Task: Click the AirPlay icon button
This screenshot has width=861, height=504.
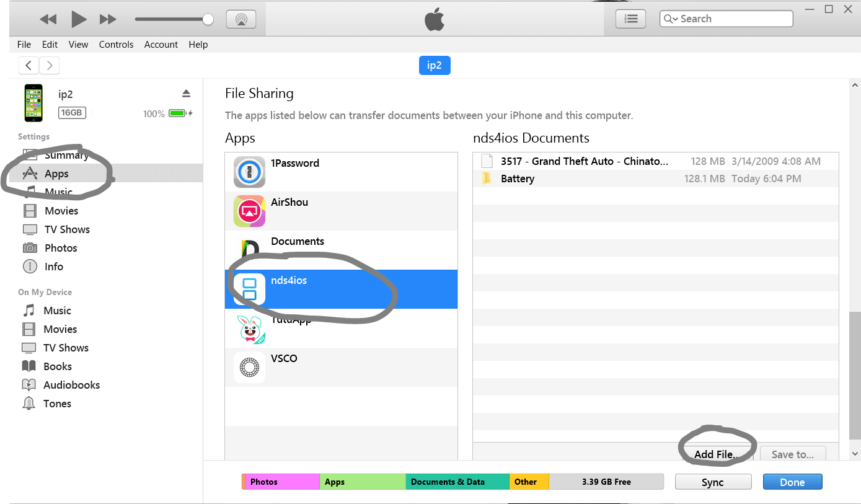Action: (241, 19)
